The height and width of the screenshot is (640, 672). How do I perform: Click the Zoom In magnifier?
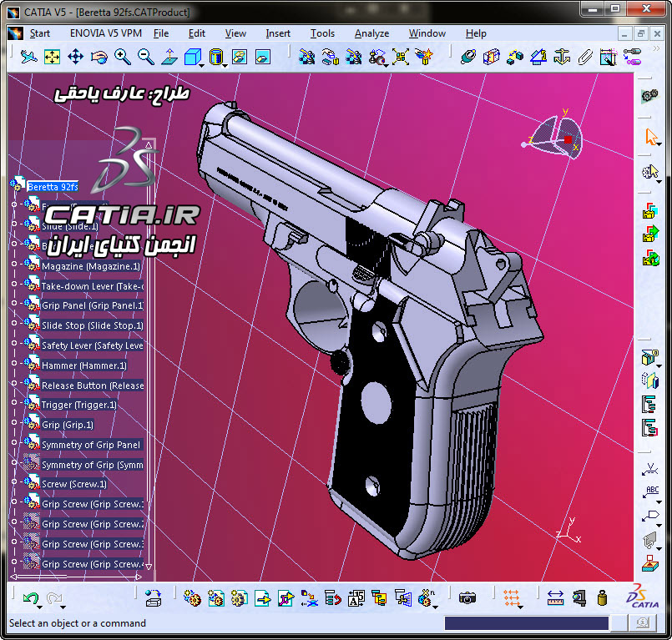click(x=123, y=57)
